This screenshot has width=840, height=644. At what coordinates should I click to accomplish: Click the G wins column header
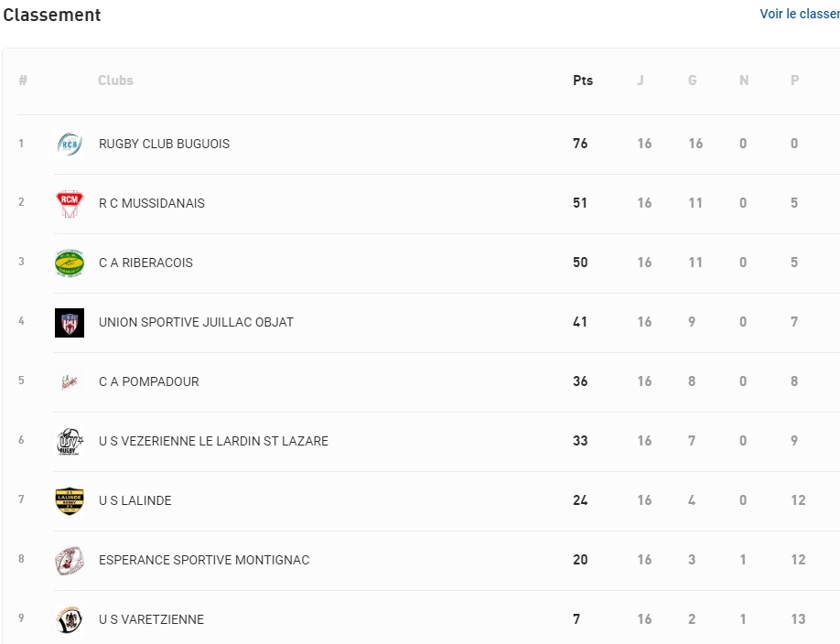pyautogui.click(x=692, y=80)
